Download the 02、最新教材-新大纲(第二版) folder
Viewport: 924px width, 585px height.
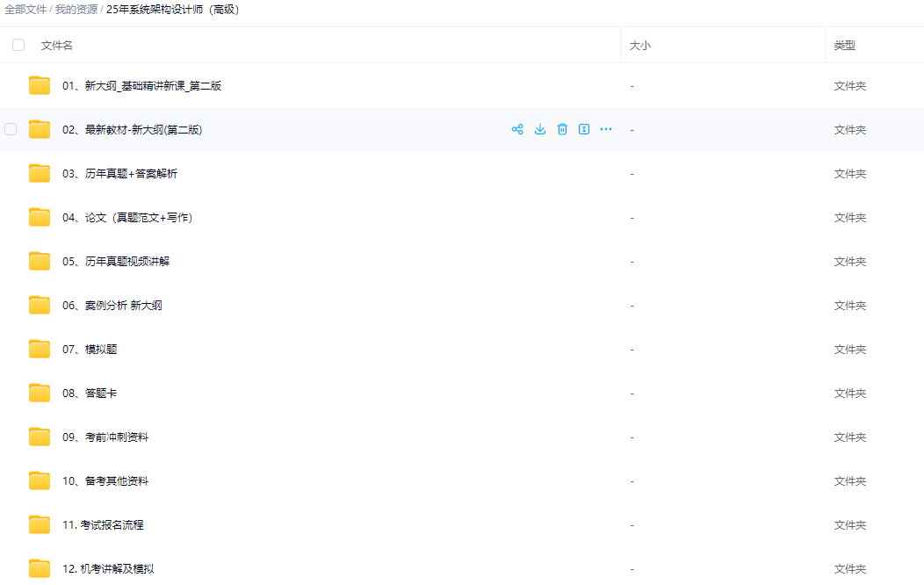540,129
